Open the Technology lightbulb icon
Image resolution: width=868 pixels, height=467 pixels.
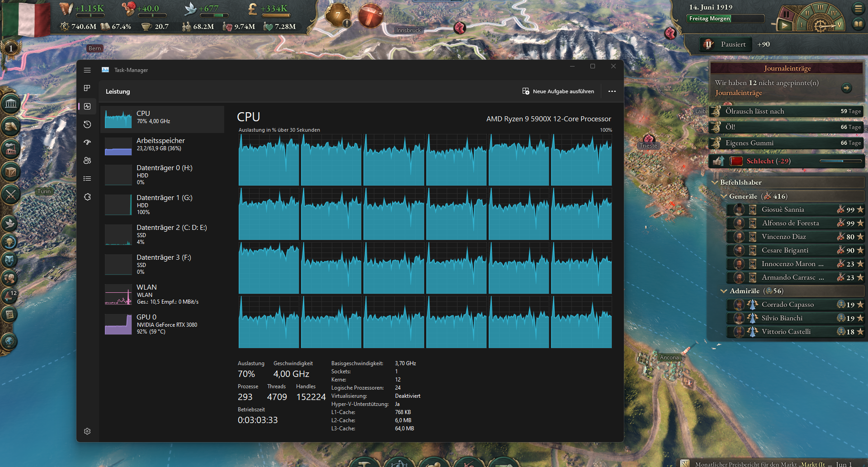point(10,241)
